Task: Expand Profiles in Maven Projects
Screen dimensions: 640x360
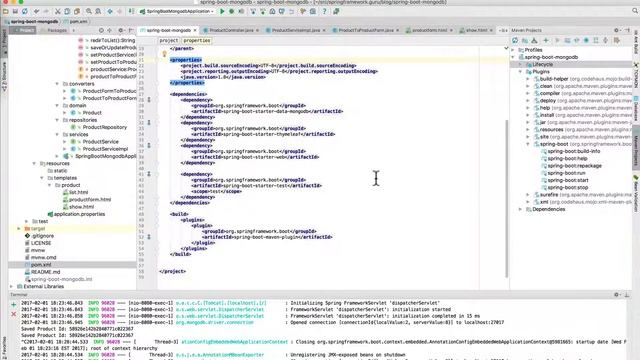Action: coord(513,50)
